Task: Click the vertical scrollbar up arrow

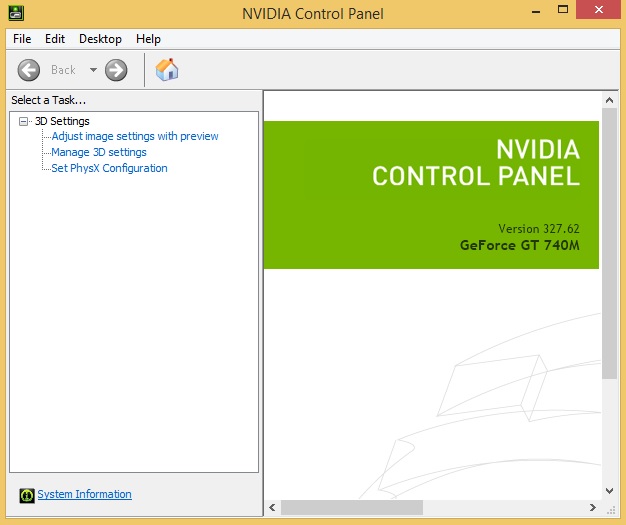Action: point(610,98)
